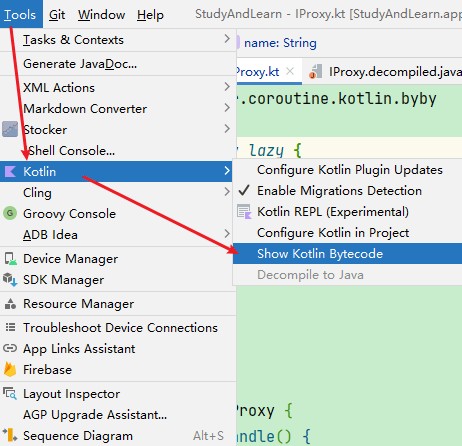The width and height of the screenshot is (462, 446).
Task: Click the Troubleshoot Device Connections list icon
Action: [10, 327]
